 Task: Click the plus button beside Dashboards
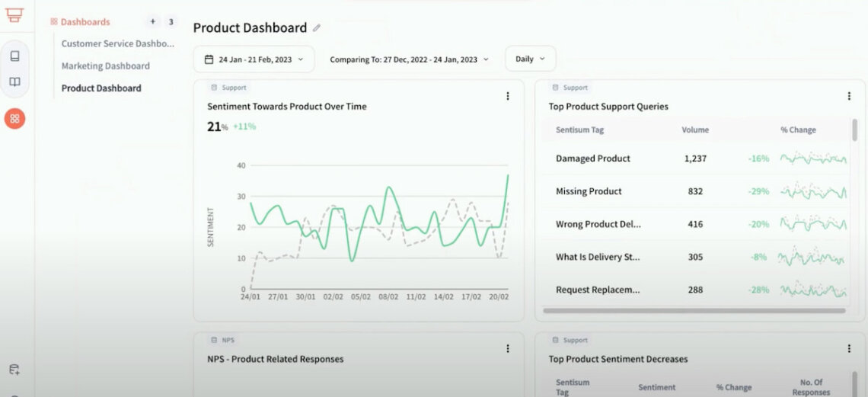[x=153, y=21]
